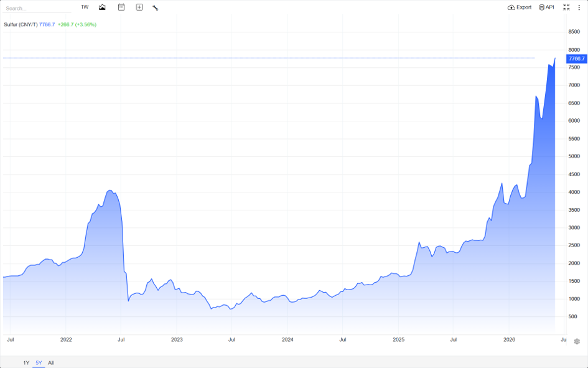Click the 7766.7 current price tag

[x=577, y=59]
